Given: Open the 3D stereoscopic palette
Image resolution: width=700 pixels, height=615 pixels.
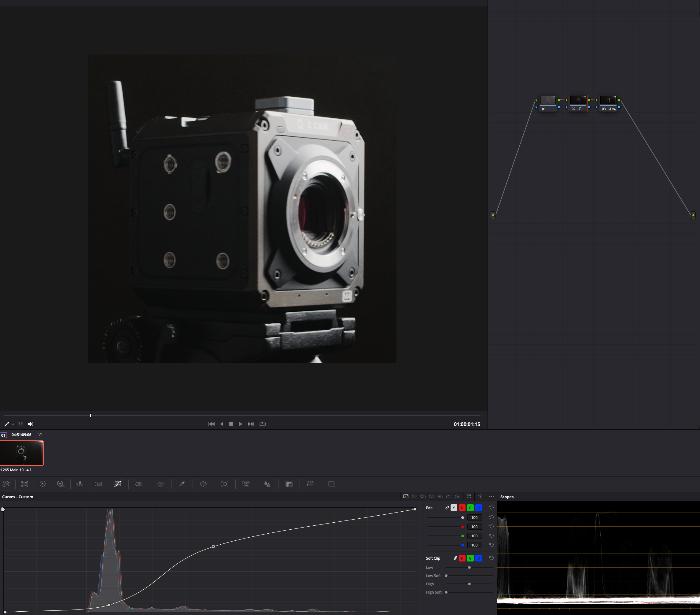Looking at the screenshot, I should coord(332,484).
